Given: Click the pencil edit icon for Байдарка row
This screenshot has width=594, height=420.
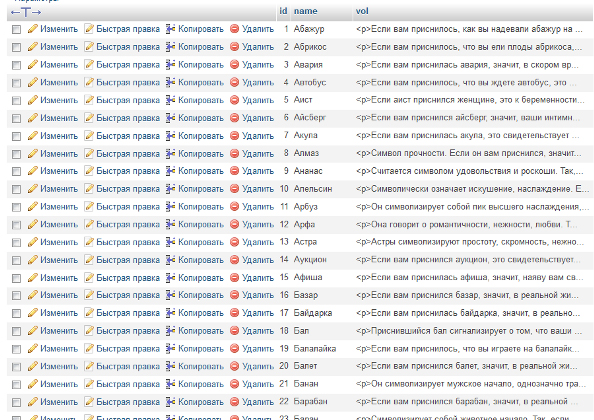Looking at the screenshot, I should coord(33,313).
